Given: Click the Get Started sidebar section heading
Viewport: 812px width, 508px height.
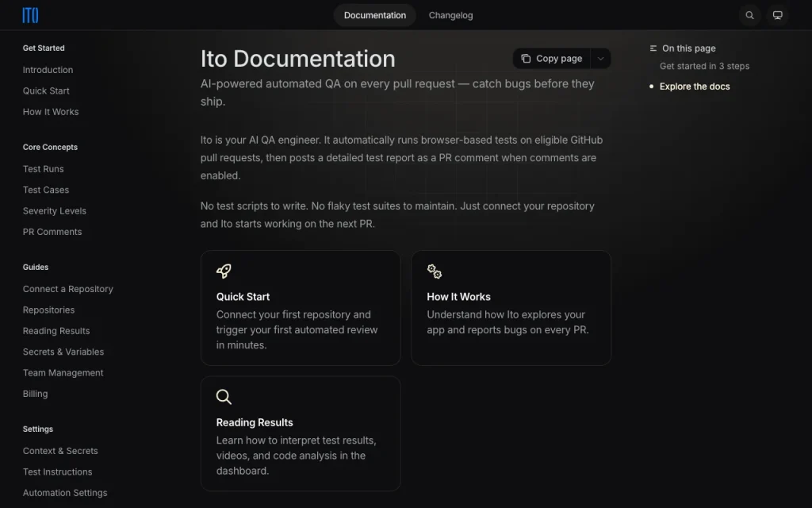Looking at the screenshot, I should 44,48.
